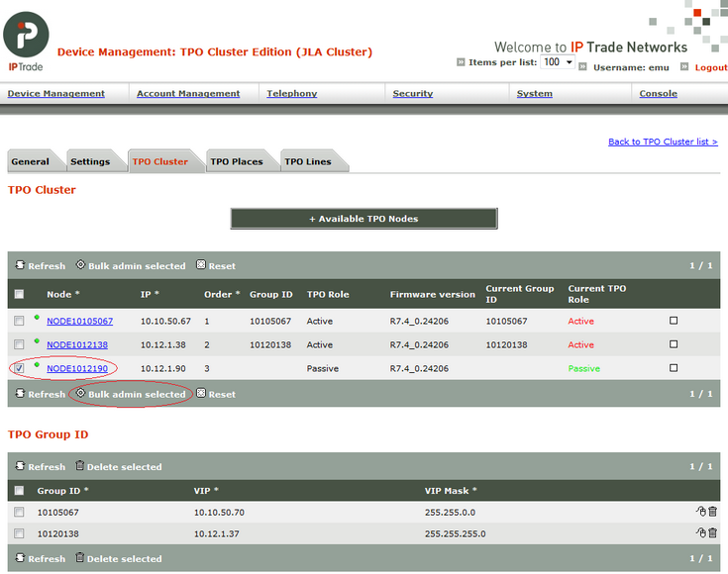Open the Security menu
This screenshot has height=574, width=728.
(x=413, y=93)
